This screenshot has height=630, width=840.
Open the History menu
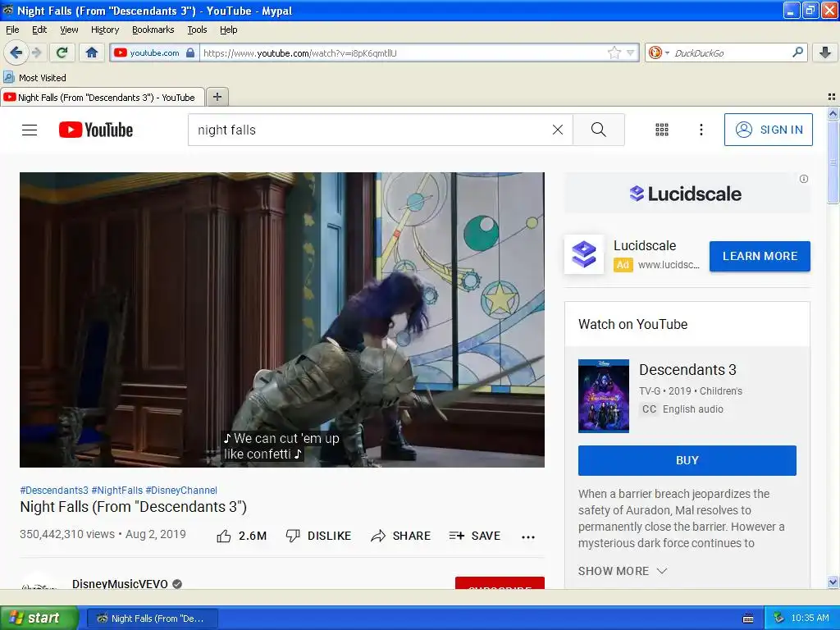104,30
